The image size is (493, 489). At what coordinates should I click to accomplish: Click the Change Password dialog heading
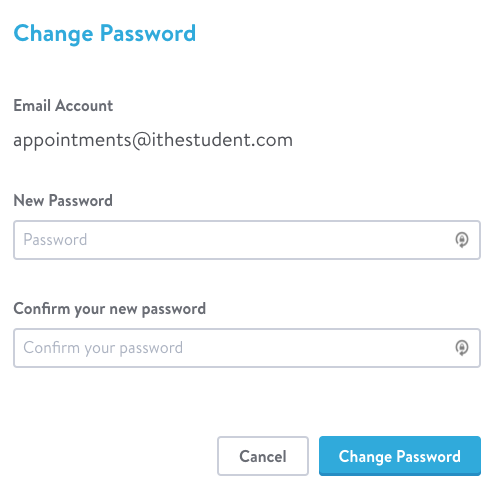coord(105,33)
